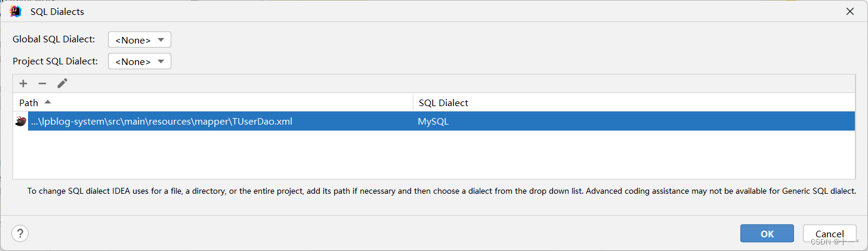Click the add path plus icon
This screenshot has height=251, width=868.
coord(23,83)
